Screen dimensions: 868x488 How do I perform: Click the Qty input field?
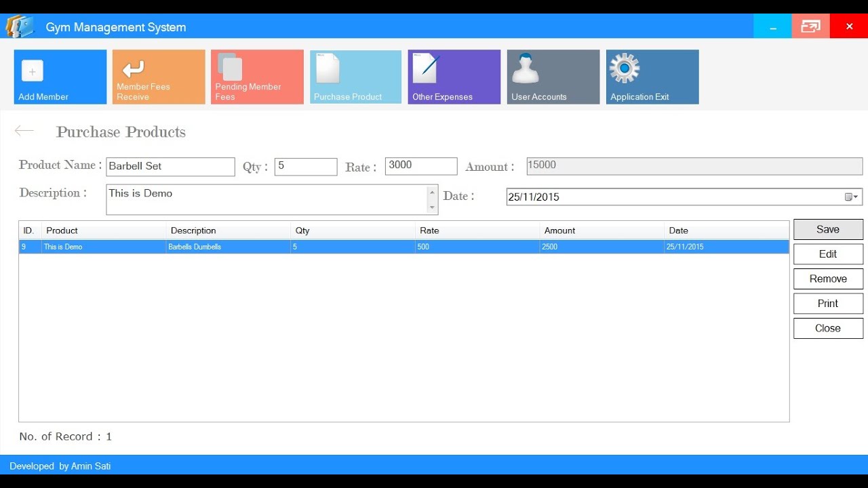(306, 167)
